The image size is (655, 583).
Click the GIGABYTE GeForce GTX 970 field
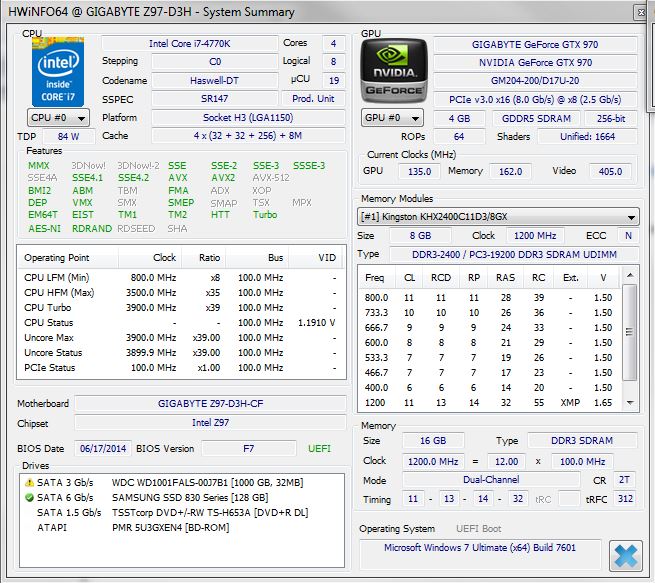(x=535, y=45)
